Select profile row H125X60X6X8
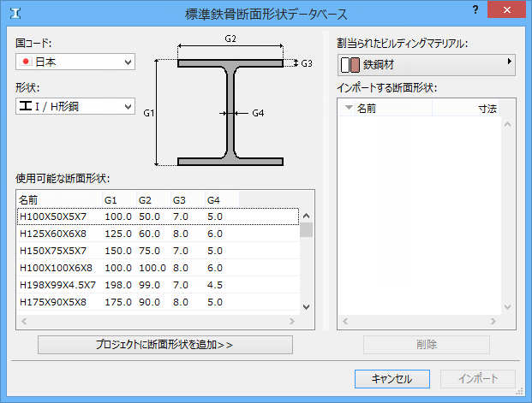Screen dimensions: 532x403 tap(158, 234)
